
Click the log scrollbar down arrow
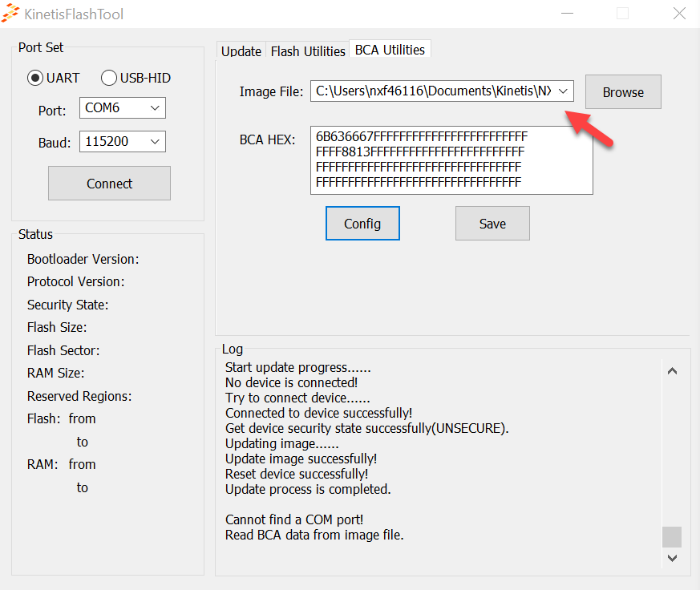click(672, 558)
